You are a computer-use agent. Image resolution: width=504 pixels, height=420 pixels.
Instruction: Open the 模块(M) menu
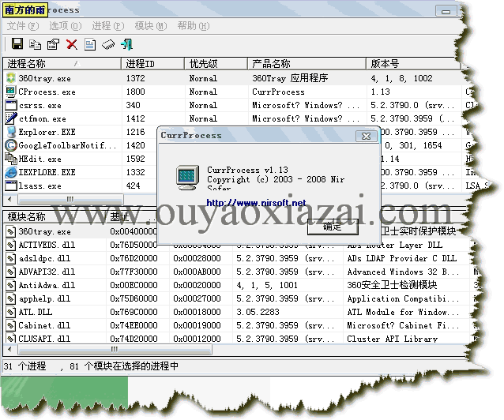click(151, 26)
